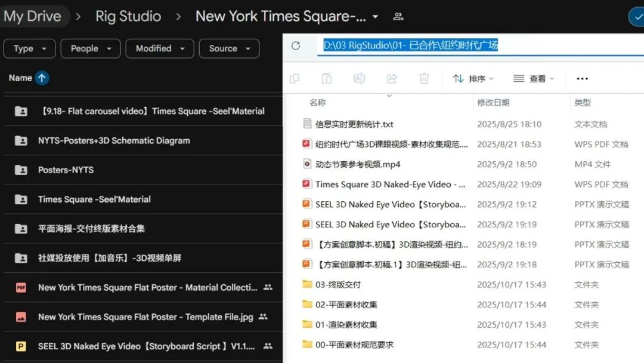
Task: Open the Source filter dropdown
Action: 229,48
